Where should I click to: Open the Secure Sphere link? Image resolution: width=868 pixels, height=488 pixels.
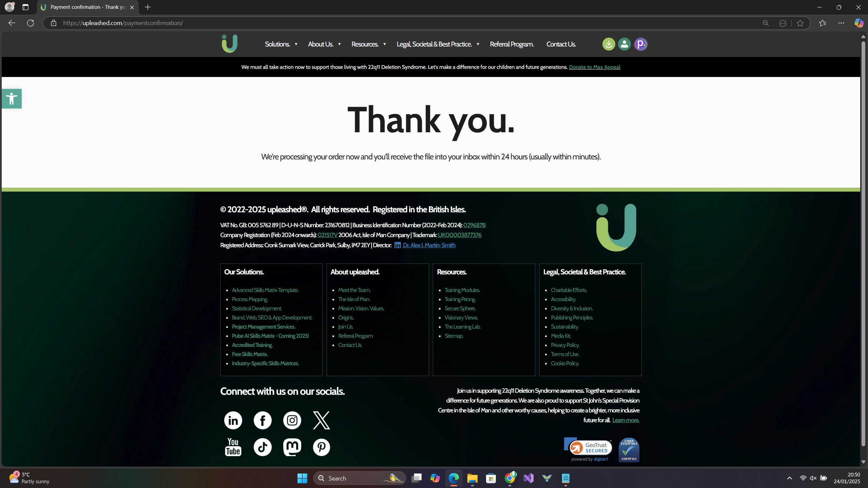coord(460,308)
